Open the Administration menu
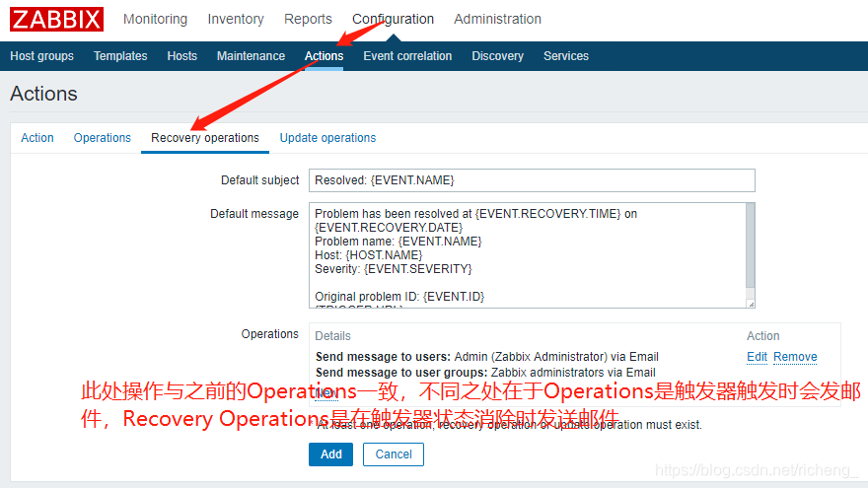This screenshot has width=868, height=488. (x=498, y=19)
